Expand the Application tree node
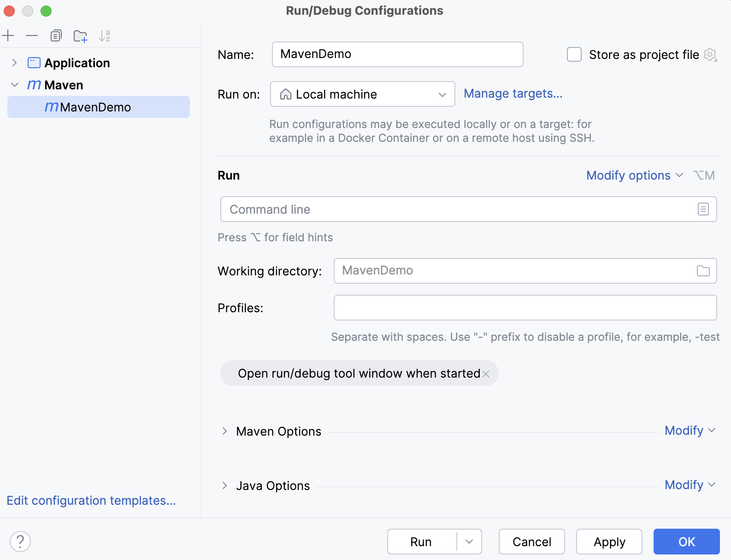The image size is (731, 560). (x=14, y=63)
